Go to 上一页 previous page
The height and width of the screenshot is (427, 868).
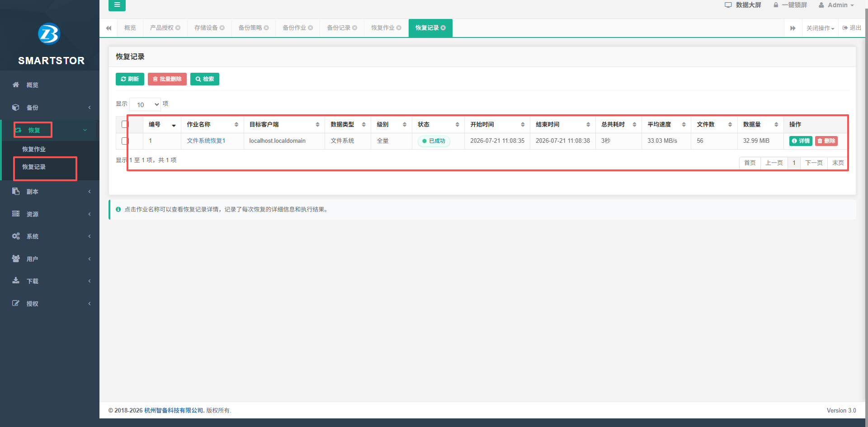point(774,163)
